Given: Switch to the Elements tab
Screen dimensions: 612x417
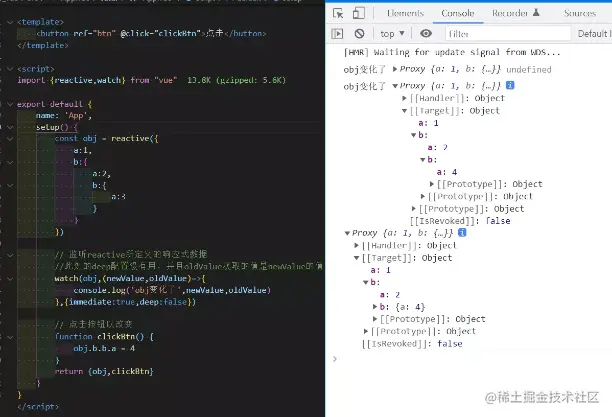Looking at the screenshot, I should 405,13.
